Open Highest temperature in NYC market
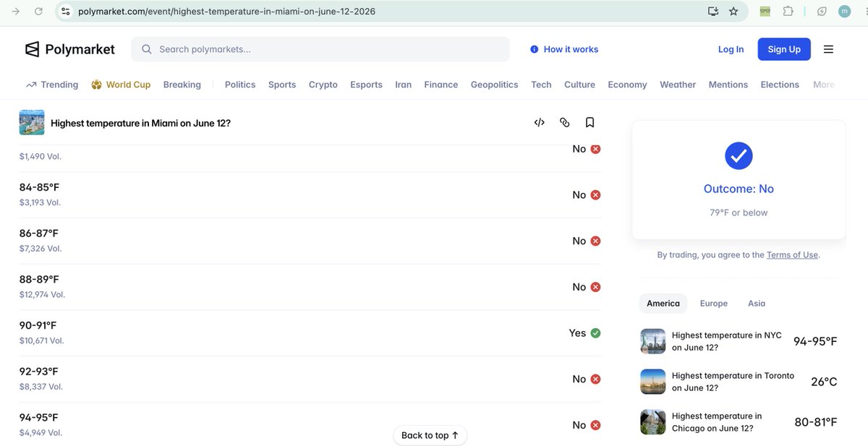 [727, 341]
